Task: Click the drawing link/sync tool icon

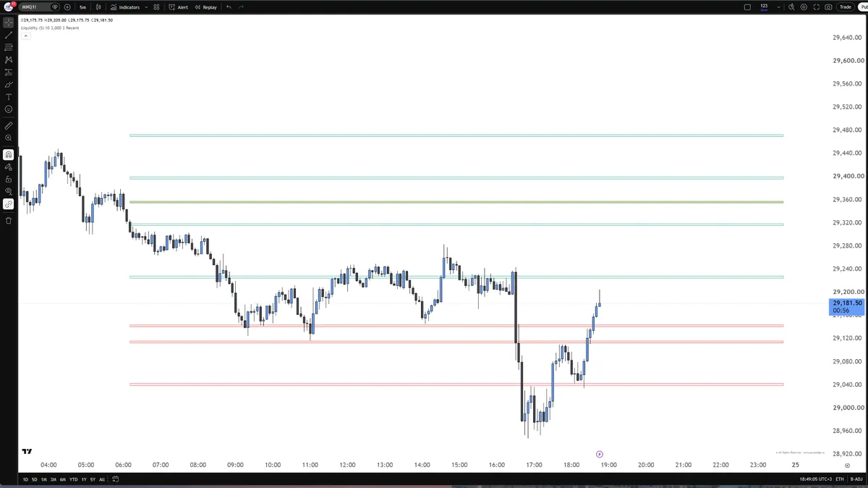Action: (9, 204)
